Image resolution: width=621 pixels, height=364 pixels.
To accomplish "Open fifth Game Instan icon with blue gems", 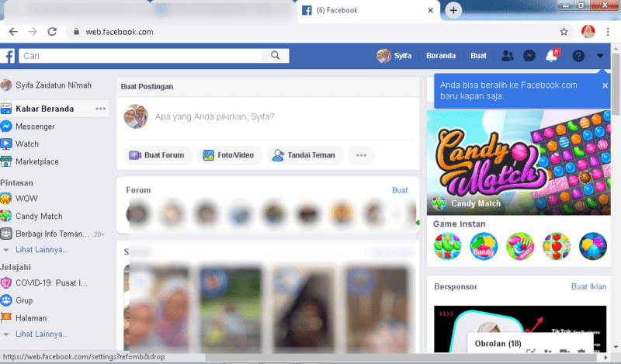I will [593, 246].
